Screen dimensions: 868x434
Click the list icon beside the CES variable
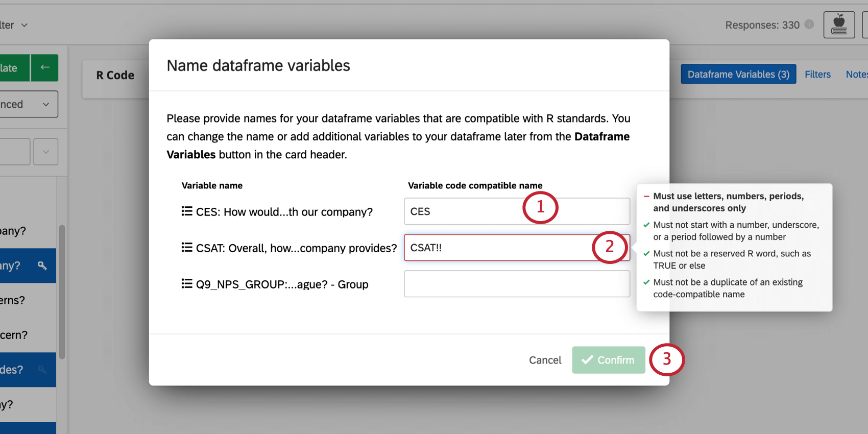(187, 211)
